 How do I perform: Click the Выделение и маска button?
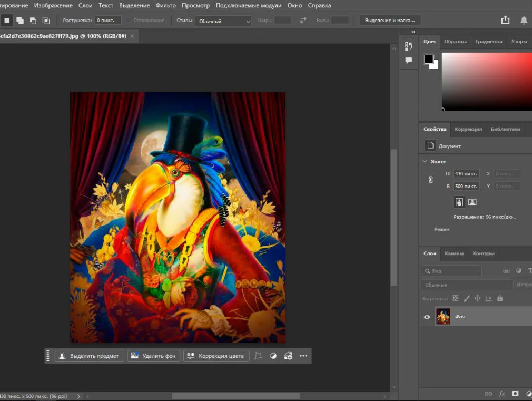[x=390, y=21]
